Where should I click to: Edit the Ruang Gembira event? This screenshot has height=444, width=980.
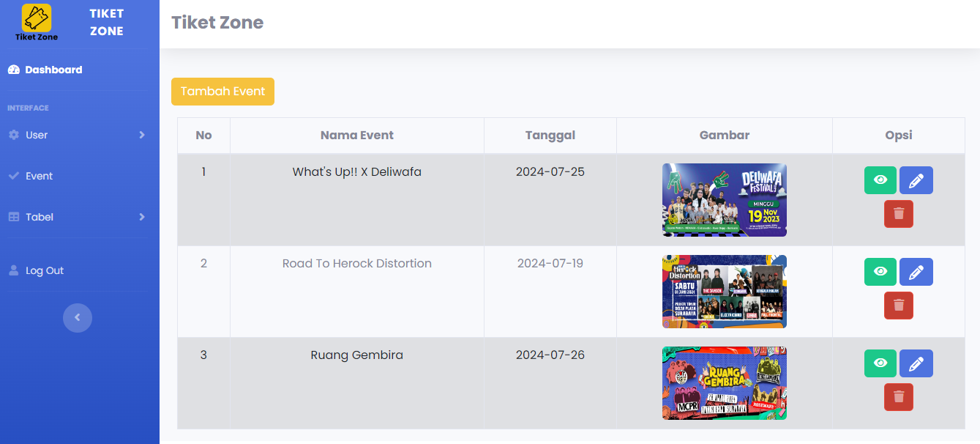(x=916, y=363)
